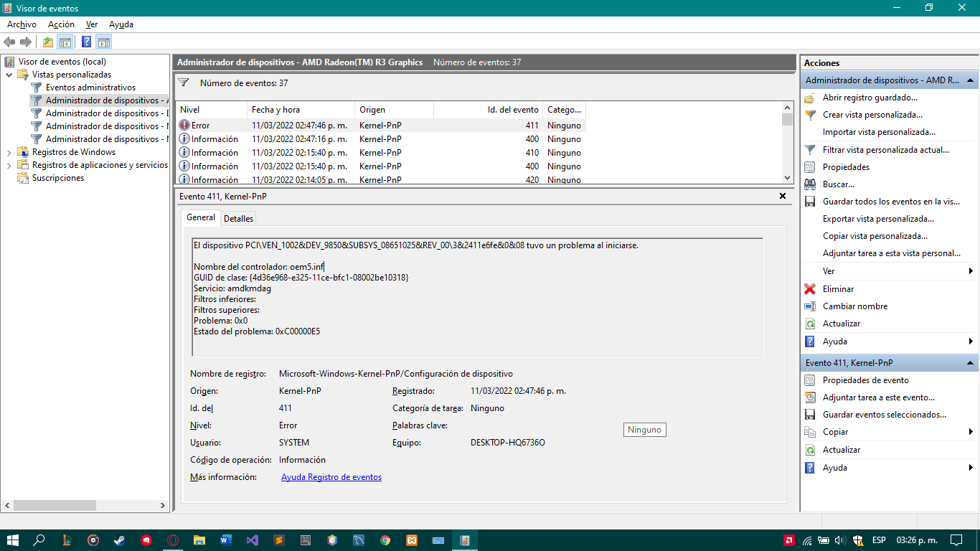Open the Ayuda menu in menu bar
980x551 pixels.
pyautogui.click(x=121, y=24)
